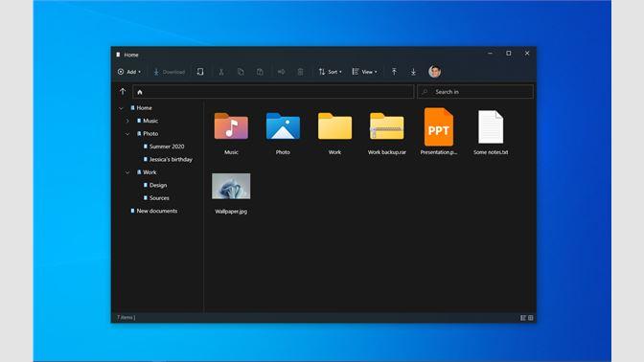Select the Photo folder icon
The image size is (644, 362).
(283, 126)
